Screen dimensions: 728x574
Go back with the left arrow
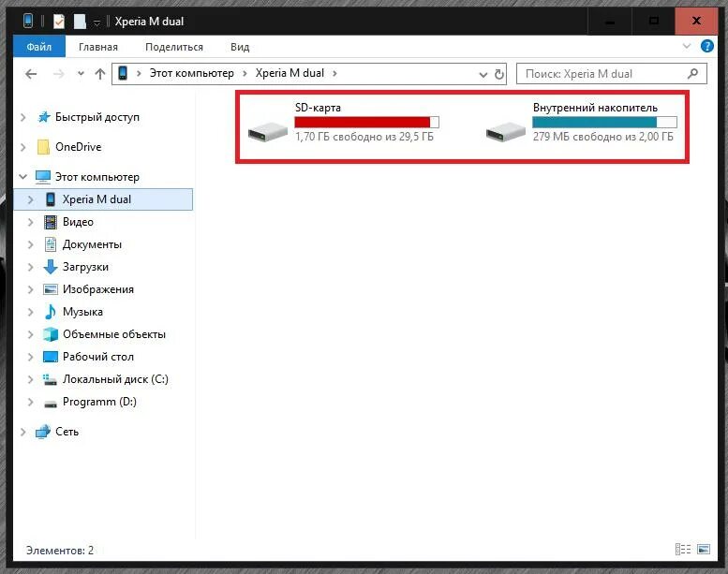point(31,74)
